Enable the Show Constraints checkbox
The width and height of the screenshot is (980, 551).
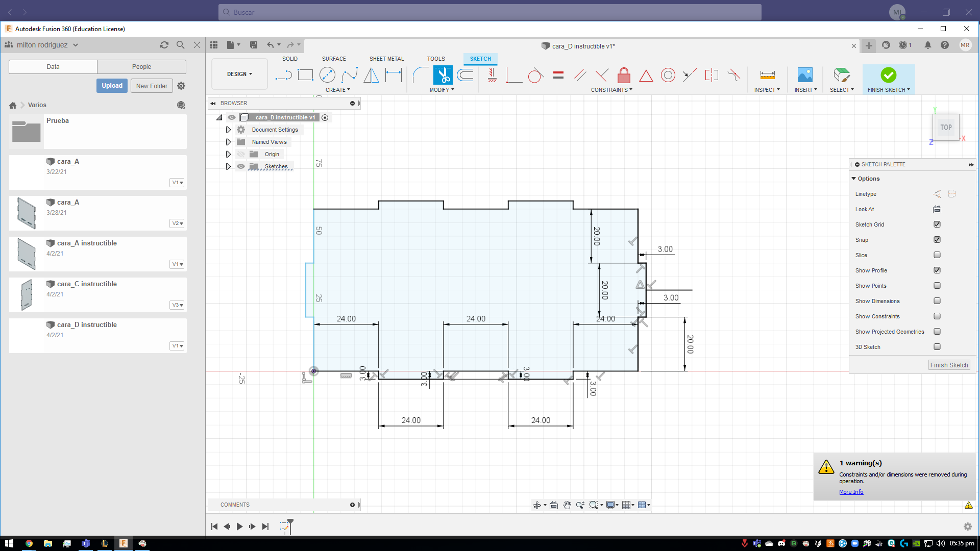(x=937, y=316)
